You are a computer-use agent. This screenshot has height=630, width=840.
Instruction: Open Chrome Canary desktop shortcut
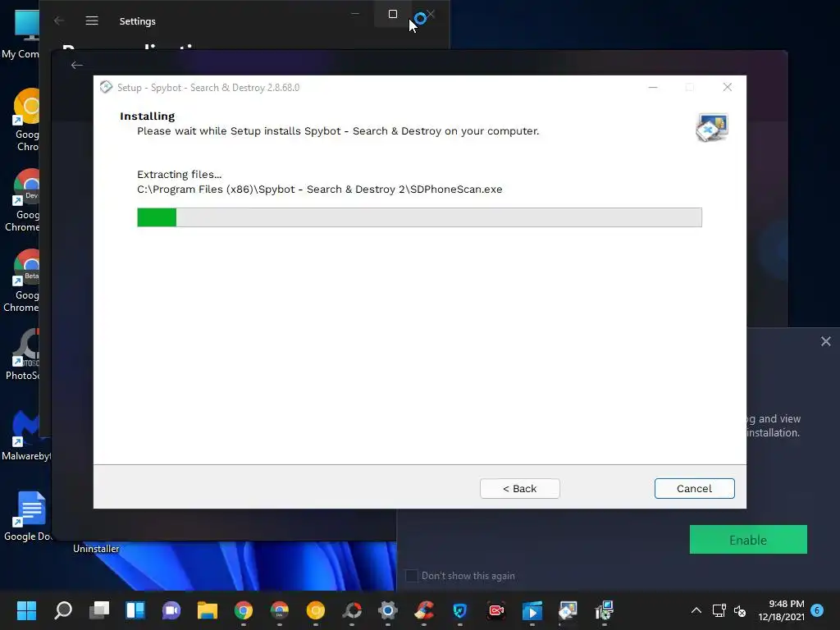27,120
